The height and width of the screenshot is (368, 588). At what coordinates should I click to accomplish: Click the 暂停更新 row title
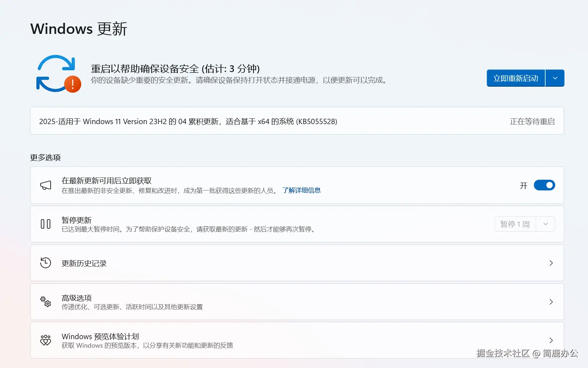(77, 220)
